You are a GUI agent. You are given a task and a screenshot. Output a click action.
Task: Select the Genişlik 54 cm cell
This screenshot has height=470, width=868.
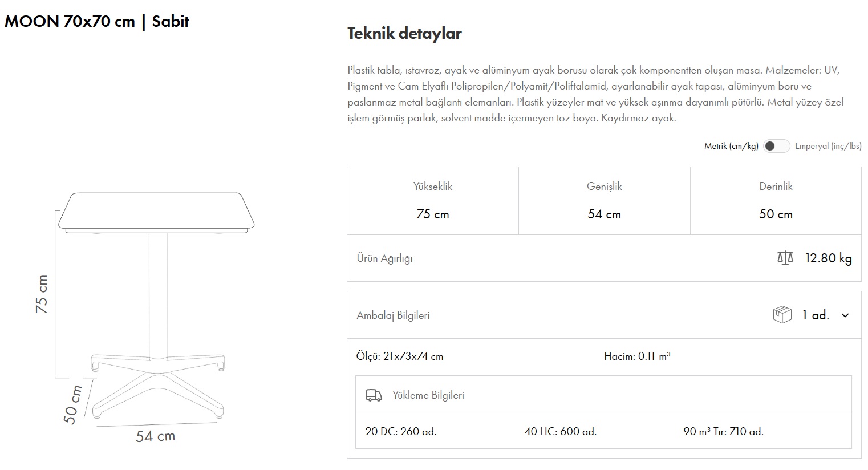click(604, 201)
